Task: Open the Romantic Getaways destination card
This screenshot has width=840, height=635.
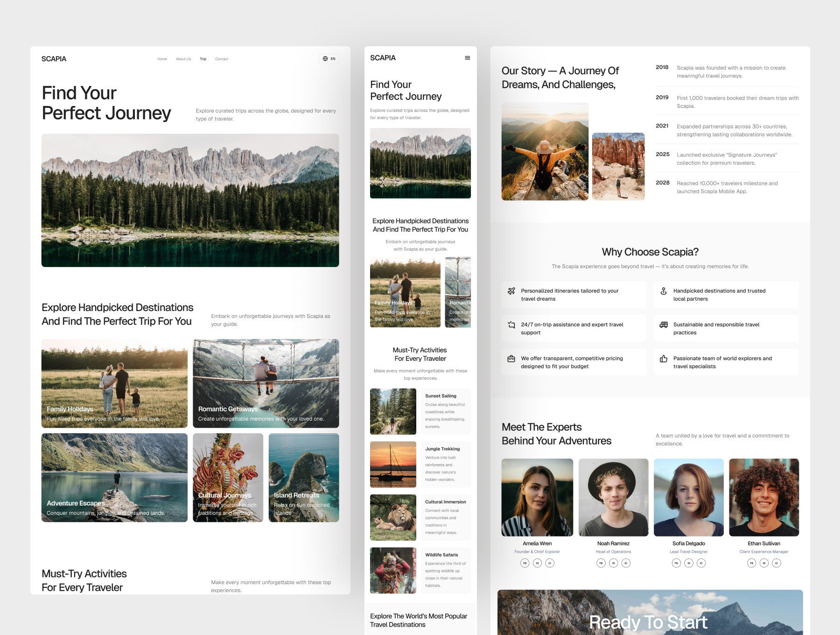Action: [x=266, y=383]
